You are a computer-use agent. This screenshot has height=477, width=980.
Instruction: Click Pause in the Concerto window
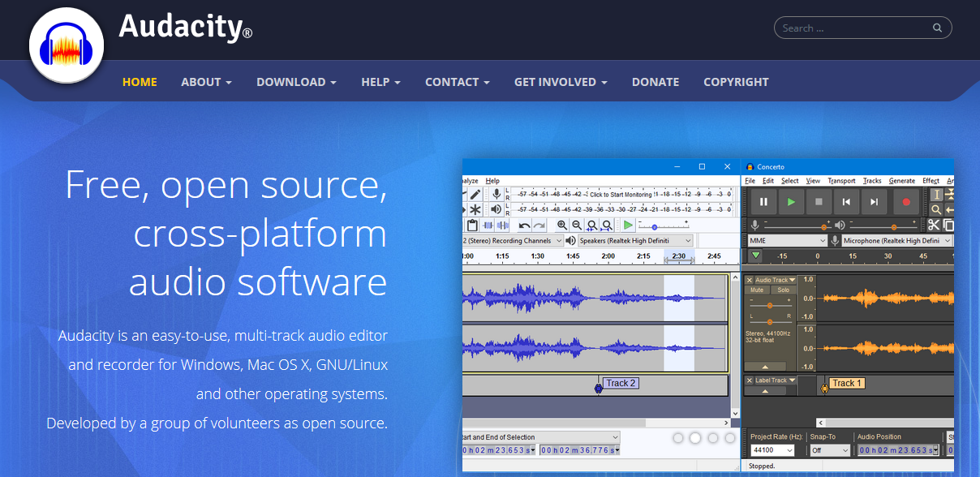point(763,202)
